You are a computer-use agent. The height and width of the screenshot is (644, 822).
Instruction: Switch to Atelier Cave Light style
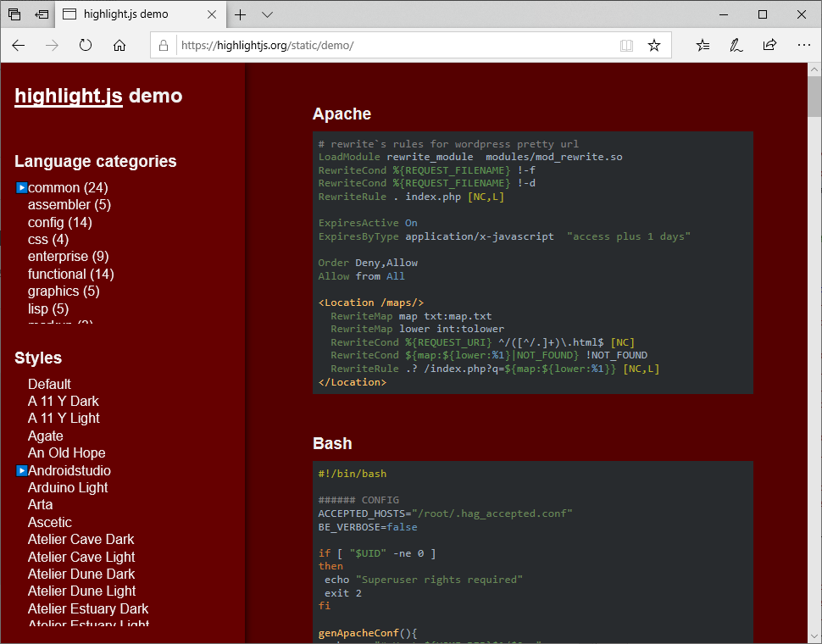click(81, 557)
